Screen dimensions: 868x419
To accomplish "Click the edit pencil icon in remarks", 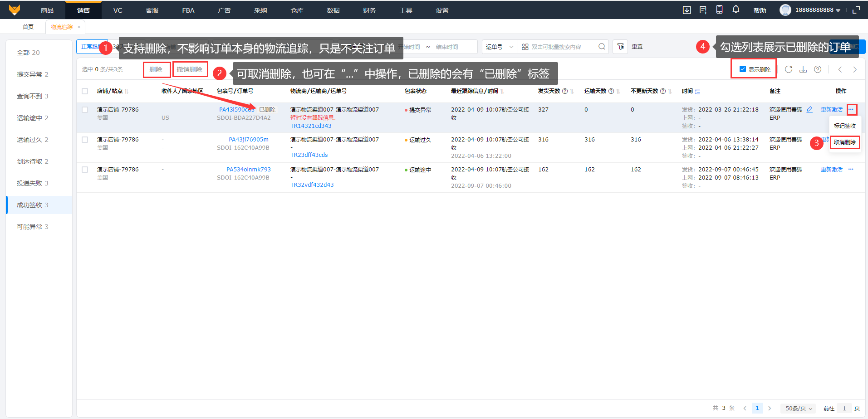I will 809,110.
